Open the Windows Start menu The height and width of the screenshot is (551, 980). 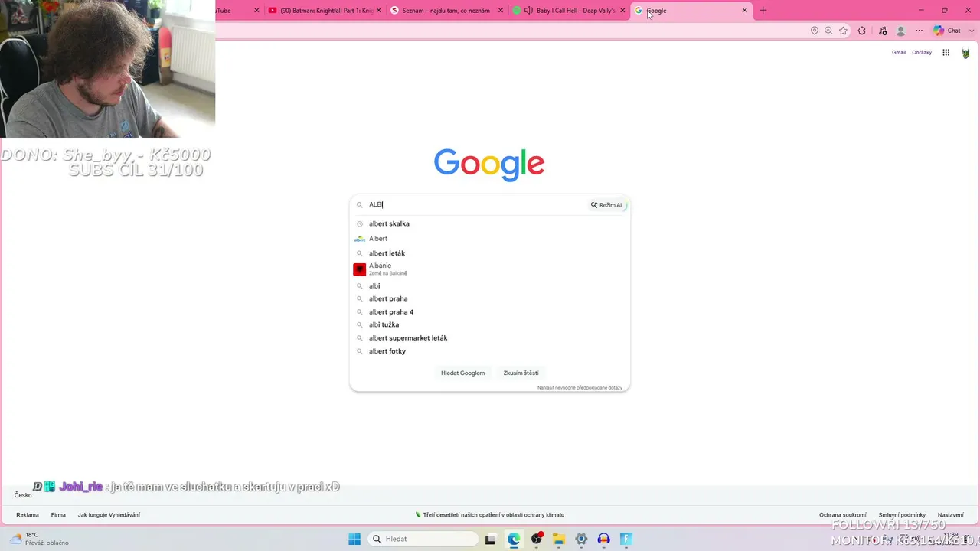pyautogui.click(x=354, y=539)
